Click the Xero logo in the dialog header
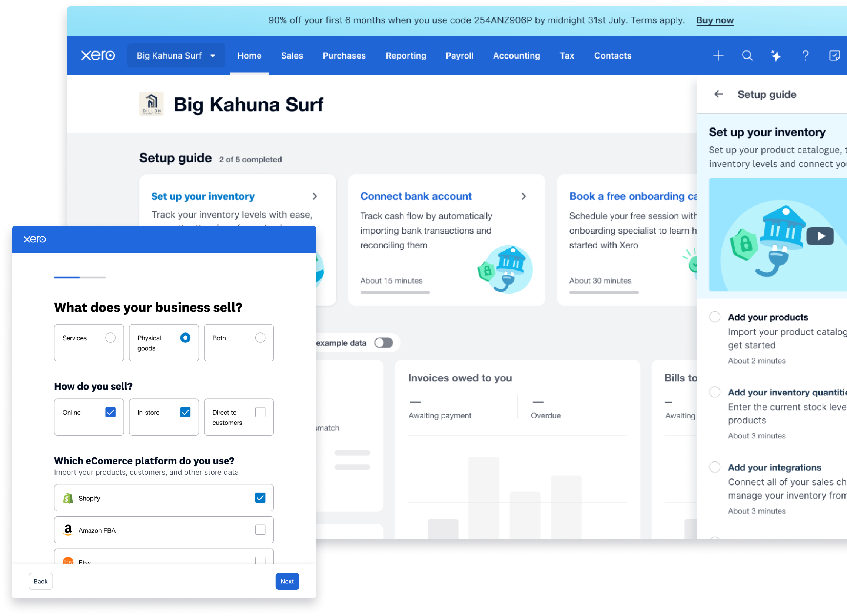Viewport: 847px width, 616px height. click(35, 239)
